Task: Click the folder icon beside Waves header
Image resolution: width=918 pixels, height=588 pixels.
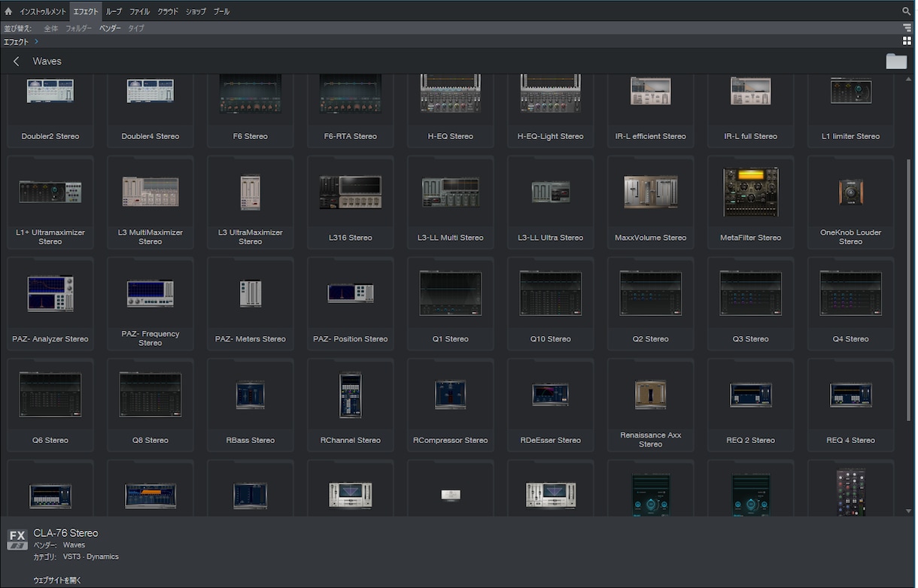Action: [x=896, y=62]
